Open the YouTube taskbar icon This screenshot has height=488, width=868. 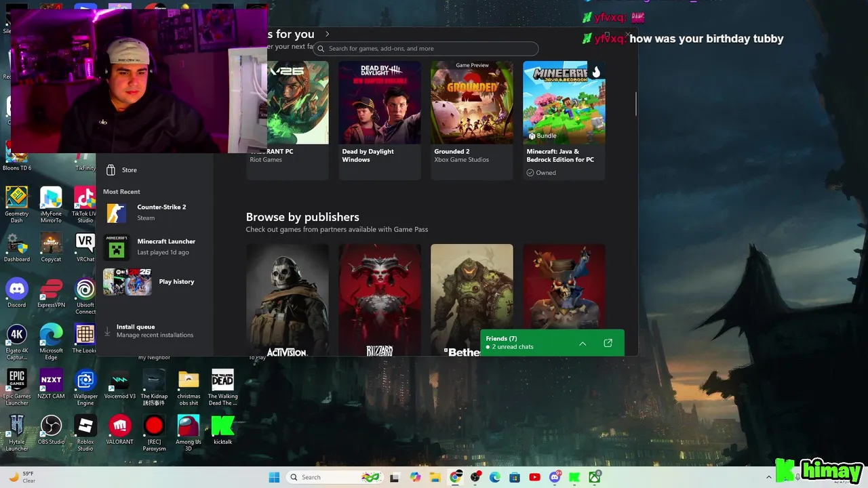534,477
